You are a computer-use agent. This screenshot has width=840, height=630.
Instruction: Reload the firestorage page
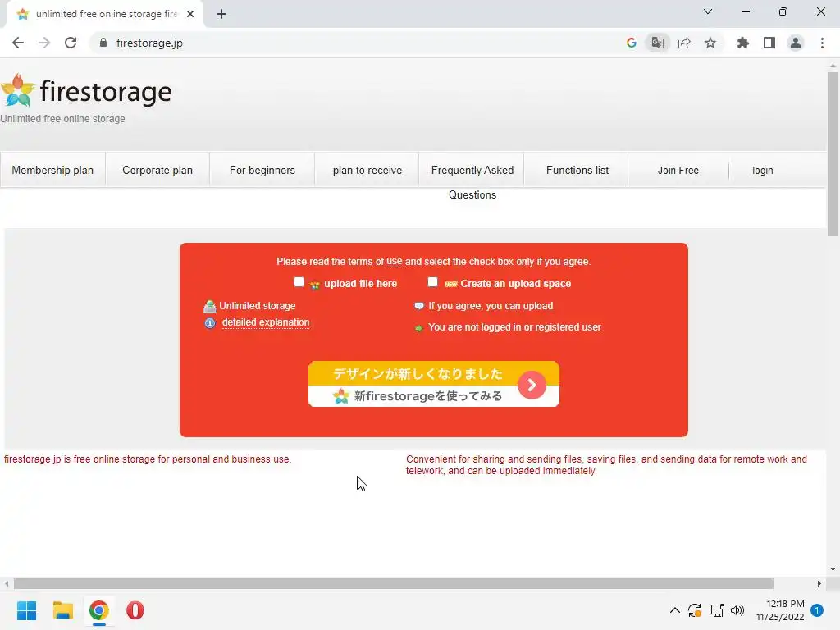pos(71,43)
